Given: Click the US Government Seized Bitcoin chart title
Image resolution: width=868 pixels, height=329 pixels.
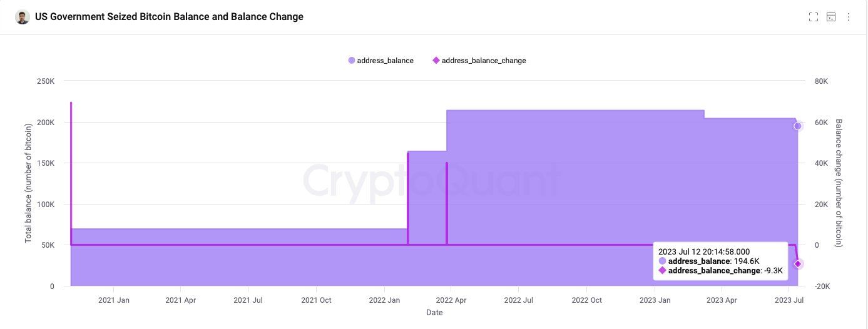Looking at the screenshot, I should coord(169,17).
